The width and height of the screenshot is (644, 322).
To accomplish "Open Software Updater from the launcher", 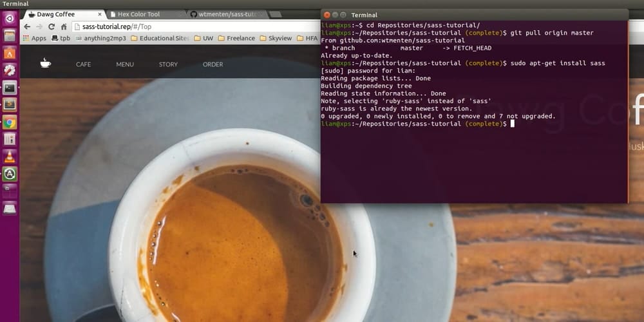I will 10,174.
